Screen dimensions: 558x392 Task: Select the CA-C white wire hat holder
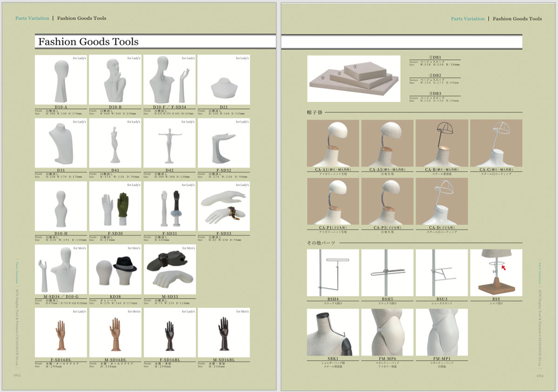pos(496,143)
